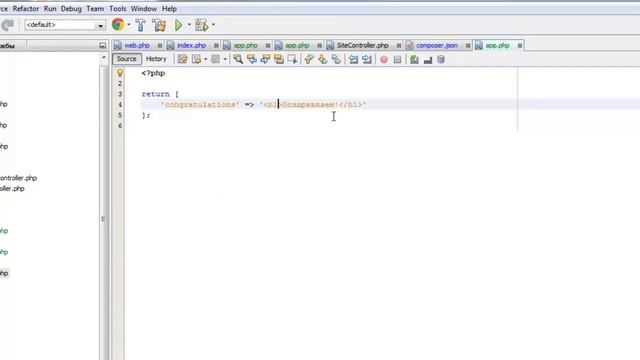Click Find Previous Occurrence icon
Viewport: 640px width, 360px height.
pos(252,60)
